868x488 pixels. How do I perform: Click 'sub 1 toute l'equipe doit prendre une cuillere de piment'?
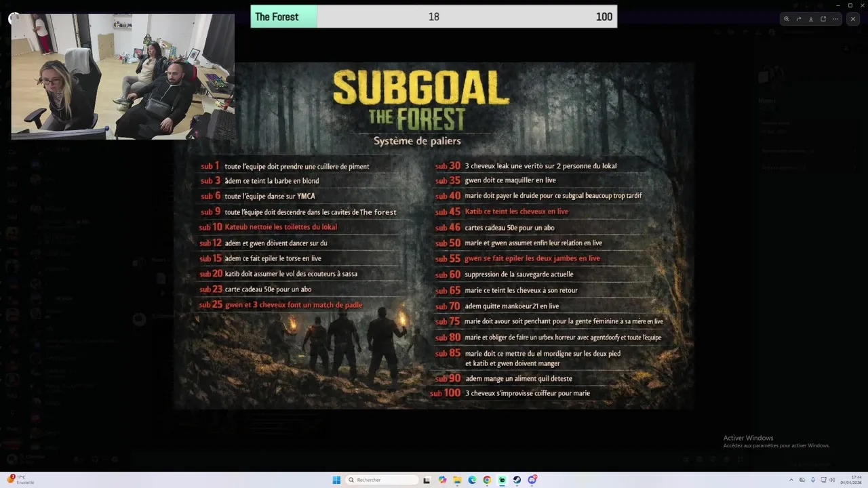285,166
